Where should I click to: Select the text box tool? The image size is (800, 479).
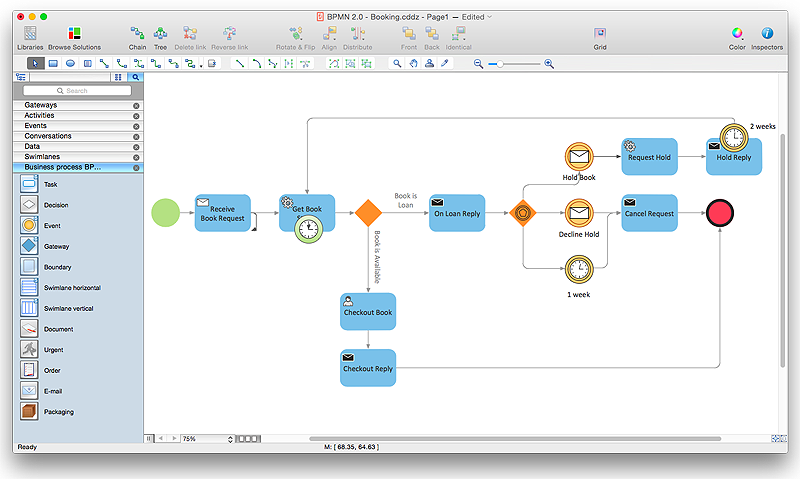[88, 64]
